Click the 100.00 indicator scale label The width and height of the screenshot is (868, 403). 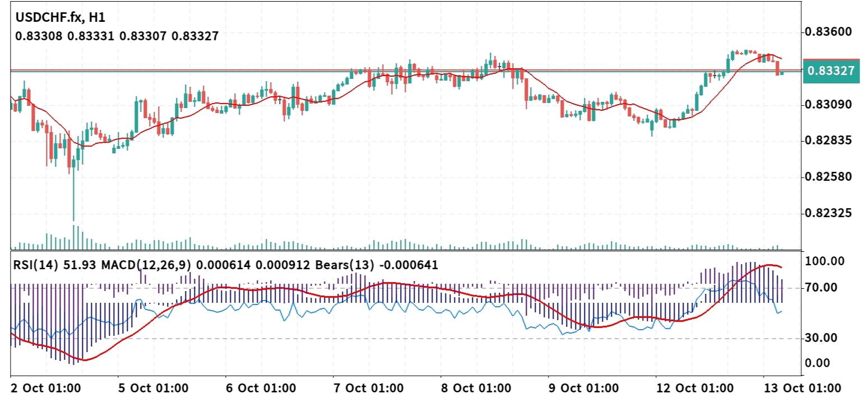point(824,261)
